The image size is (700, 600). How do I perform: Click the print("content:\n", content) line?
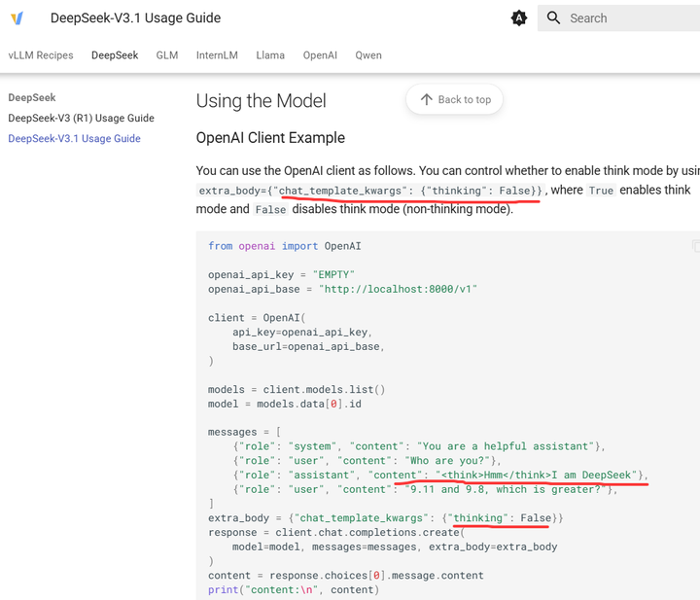[x=294, y=589]
